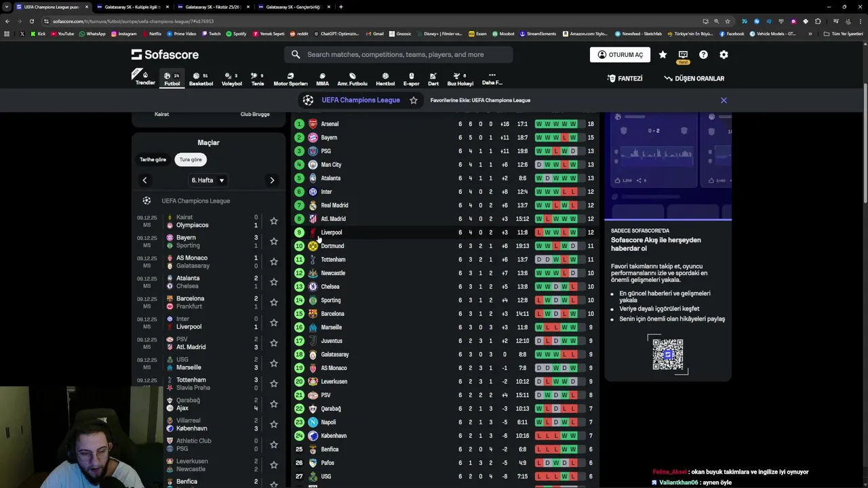
Task: Star the AS Monaco vs Galatasaray match
Action: point(274,262)
